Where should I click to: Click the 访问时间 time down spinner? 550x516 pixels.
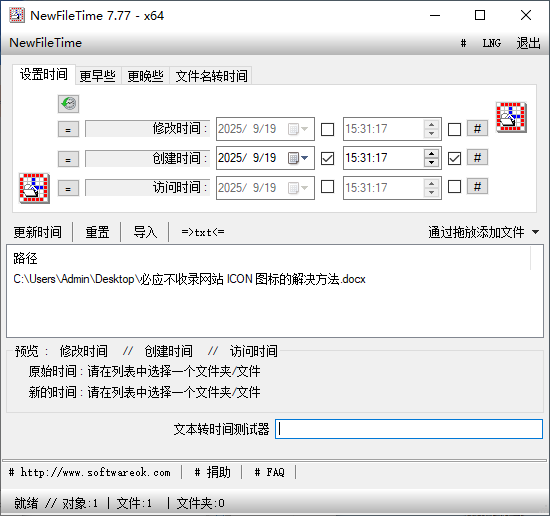pos(431,192)
